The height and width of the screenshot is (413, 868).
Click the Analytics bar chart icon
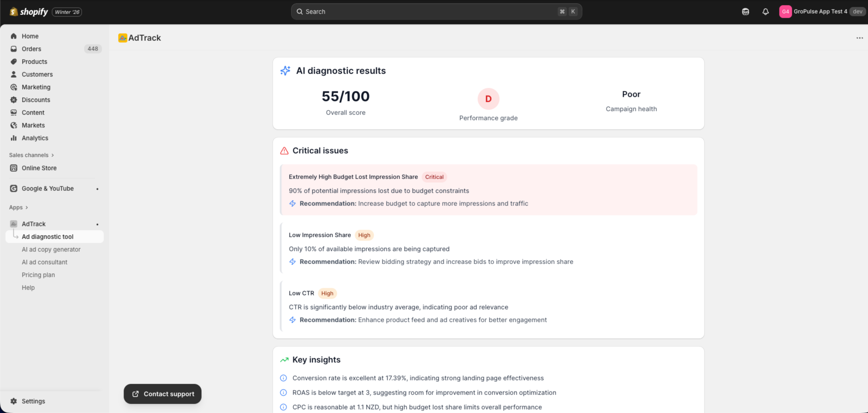point(14,138)
